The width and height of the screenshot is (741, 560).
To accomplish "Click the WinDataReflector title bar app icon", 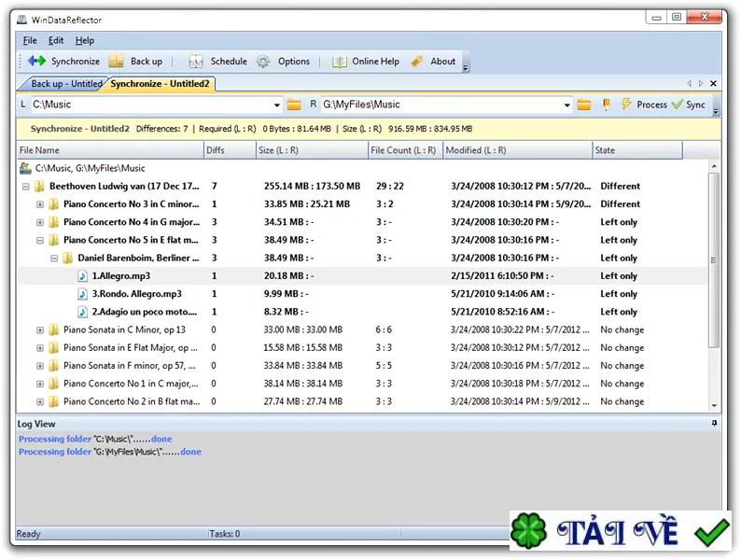I will (x=21, y=20).
